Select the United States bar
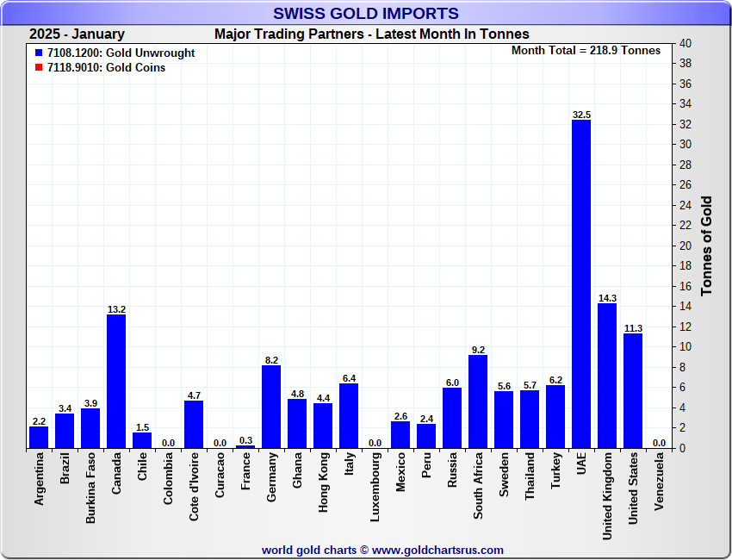Screen dimensions: 732x560 pyautogui.click(x=633, y=390)
